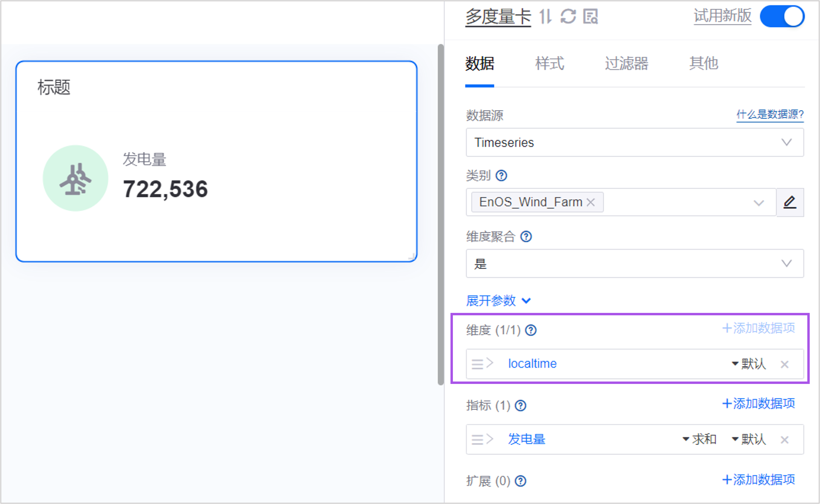This screenshot has width=820, height=504.
Task: Open the 维度聚合 dropdown showing 是
Action: (635, 263)
